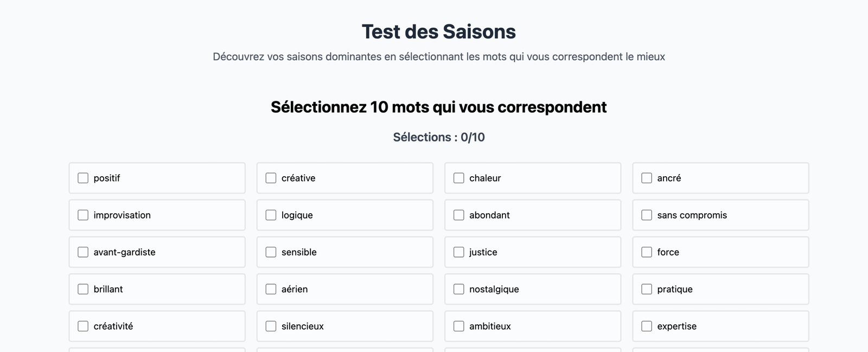Select the "expertise" word option
The height and width of the screenshot is (352, 868).
646,326
